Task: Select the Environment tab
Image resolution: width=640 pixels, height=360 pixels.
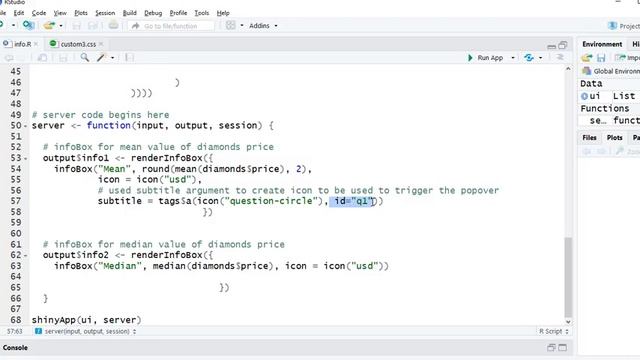Action: tap(602, 44)
